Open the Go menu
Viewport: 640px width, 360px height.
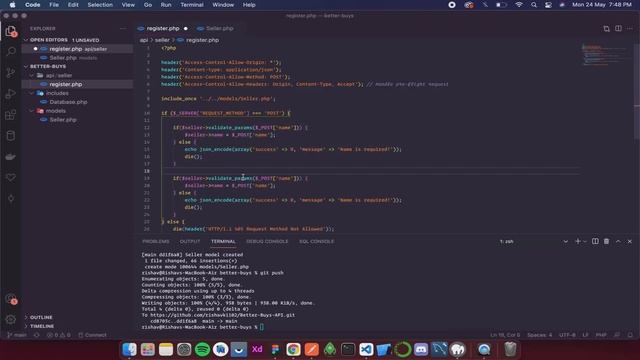click(148, 5)
